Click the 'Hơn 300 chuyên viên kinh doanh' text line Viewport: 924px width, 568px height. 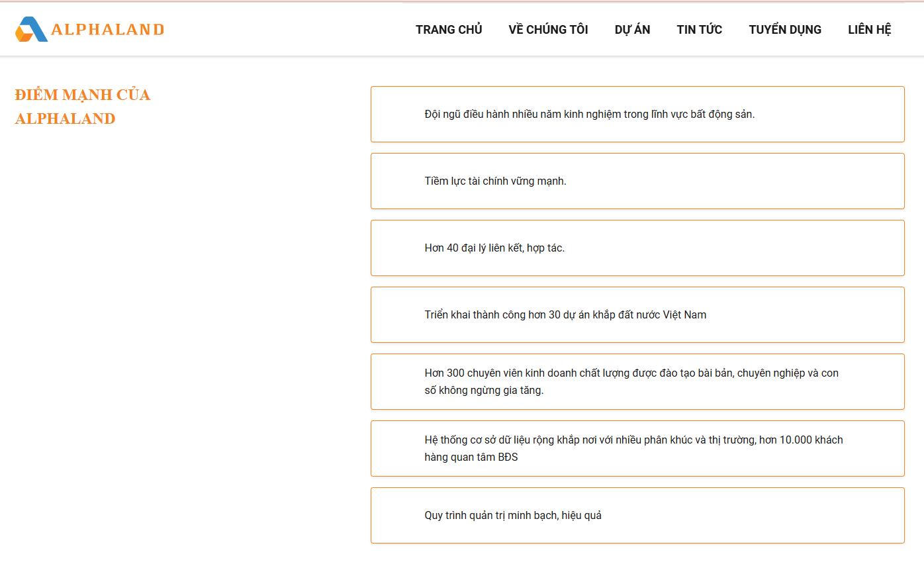631,373
